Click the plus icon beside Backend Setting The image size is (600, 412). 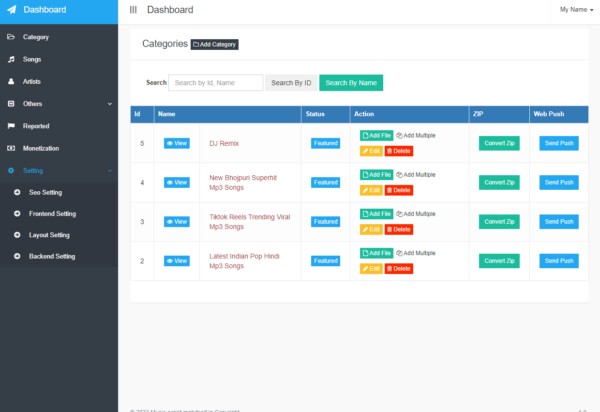coord(17,256)
